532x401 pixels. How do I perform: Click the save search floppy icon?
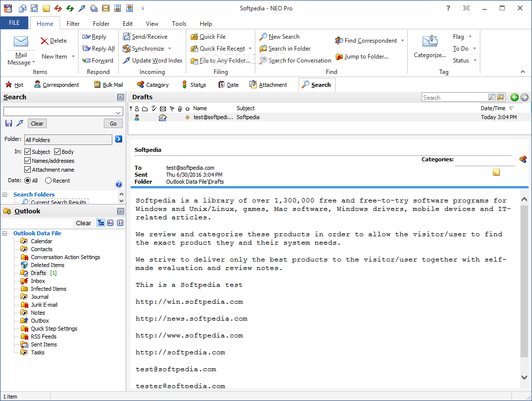[9, 124]
